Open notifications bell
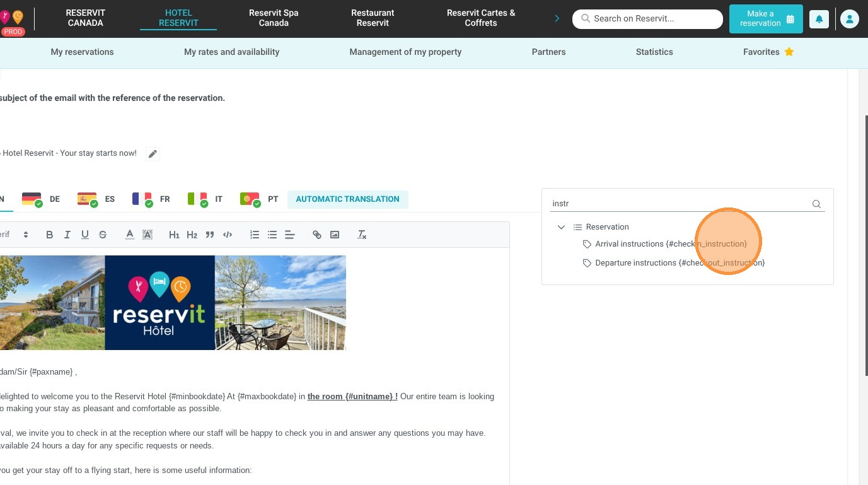 tap(819, 19)
